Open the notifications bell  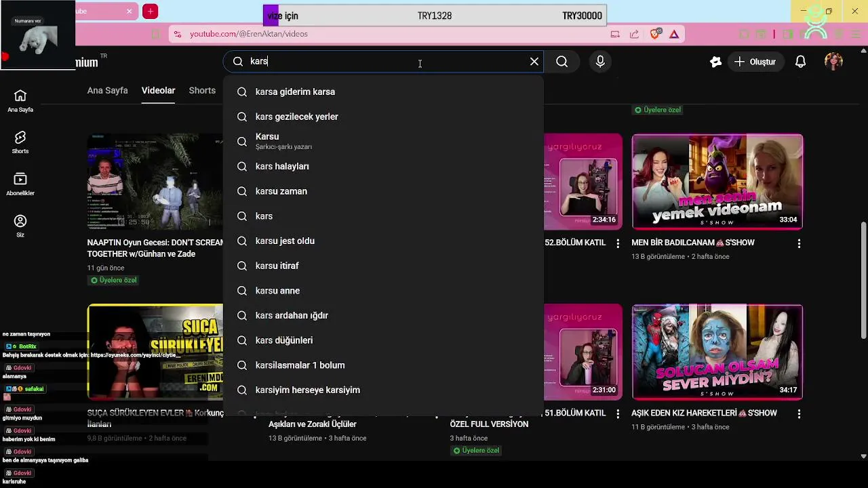tap(801, 62)
